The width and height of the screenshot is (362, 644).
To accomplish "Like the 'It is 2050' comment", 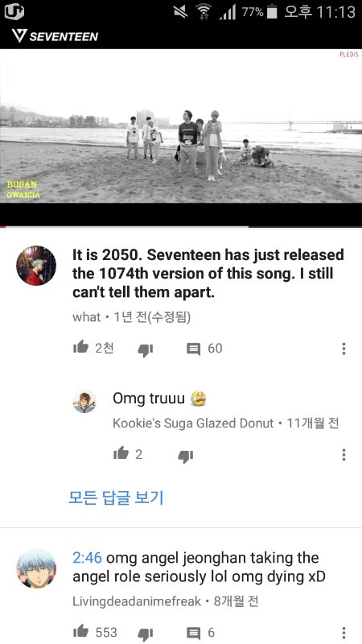I will tap(80, 348).
